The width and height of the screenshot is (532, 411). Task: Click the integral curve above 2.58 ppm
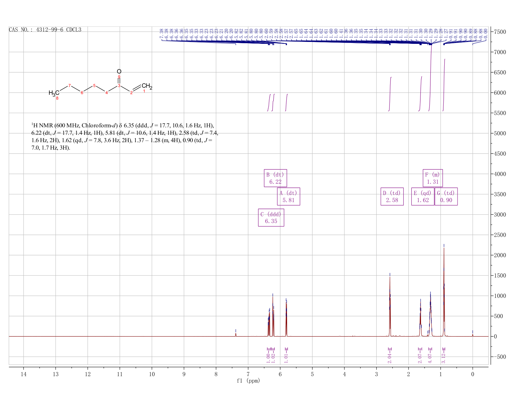coord(390,94)
